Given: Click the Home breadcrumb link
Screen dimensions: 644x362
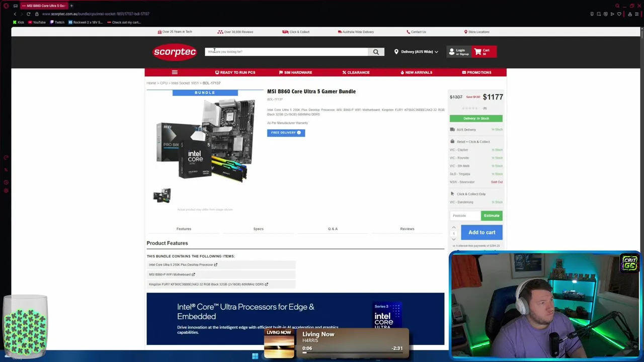Looking at the screenshot, I should click(x=151, y=83).
